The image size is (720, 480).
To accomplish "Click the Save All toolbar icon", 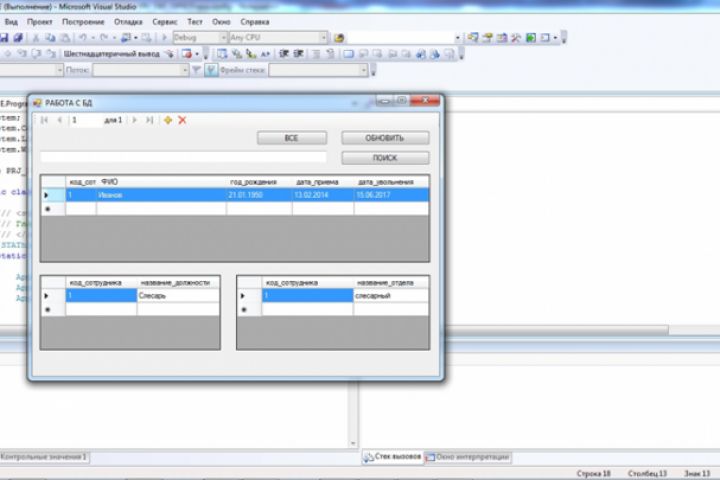I will click(18, 38).
